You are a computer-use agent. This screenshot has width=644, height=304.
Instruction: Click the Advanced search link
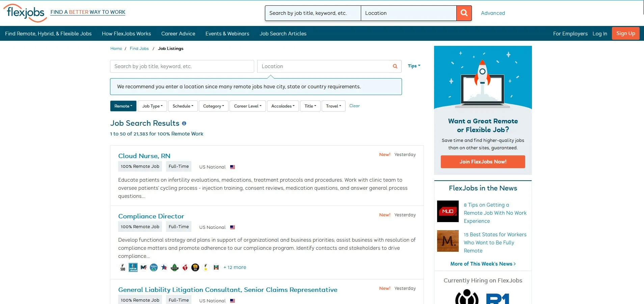pyautogui.click(x=493, y=13)
